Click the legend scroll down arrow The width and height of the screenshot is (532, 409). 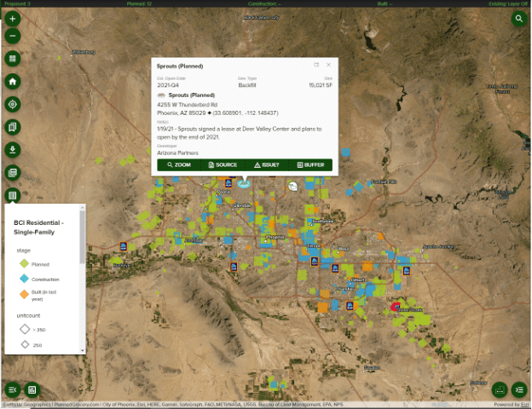(82, 350)
